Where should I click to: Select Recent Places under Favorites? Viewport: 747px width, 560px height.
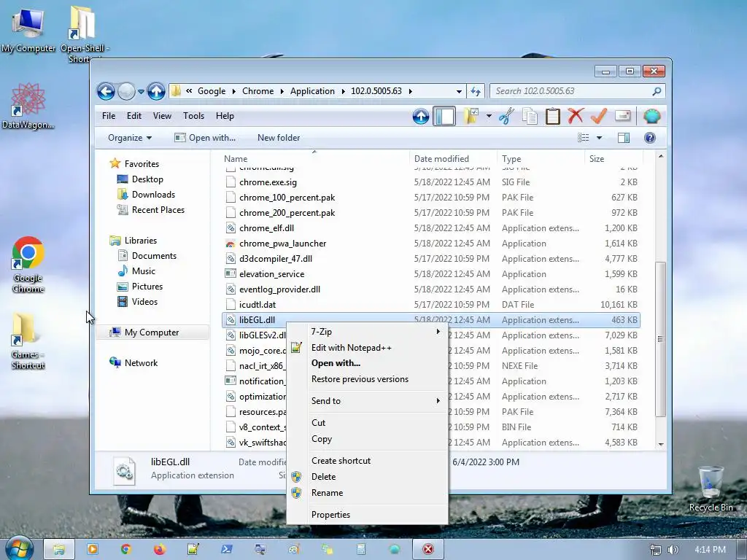pyautogui.click(x=151, y=209)
